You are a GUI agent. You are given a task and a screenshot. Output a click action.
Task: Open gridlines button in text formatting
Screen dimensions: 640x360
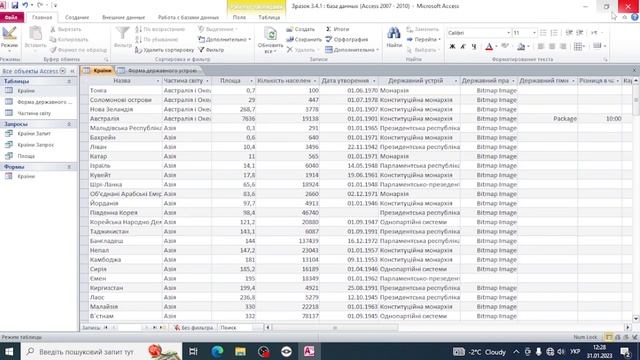pos(578,47)
